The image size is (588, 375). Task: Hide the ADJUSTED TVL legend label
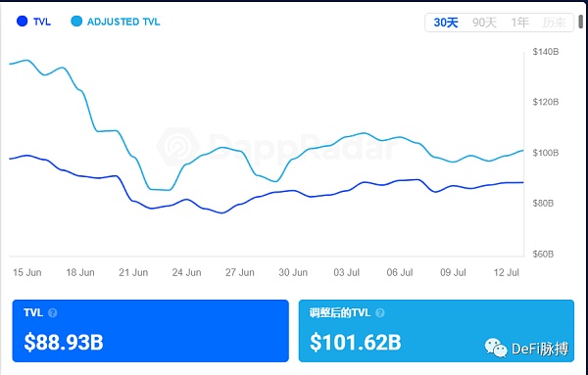(123, 22)
